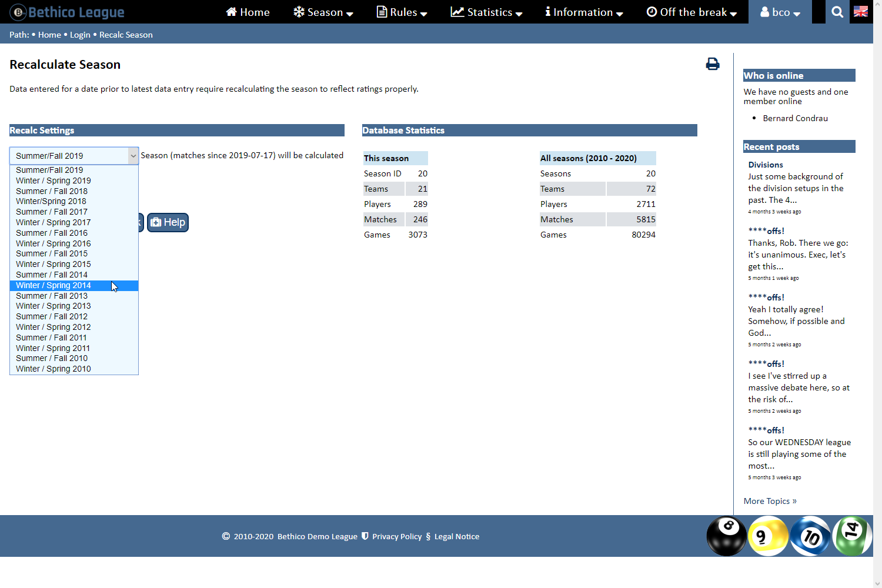Open the bco user menu
The image size is (882, 588).
coord(780,12)
